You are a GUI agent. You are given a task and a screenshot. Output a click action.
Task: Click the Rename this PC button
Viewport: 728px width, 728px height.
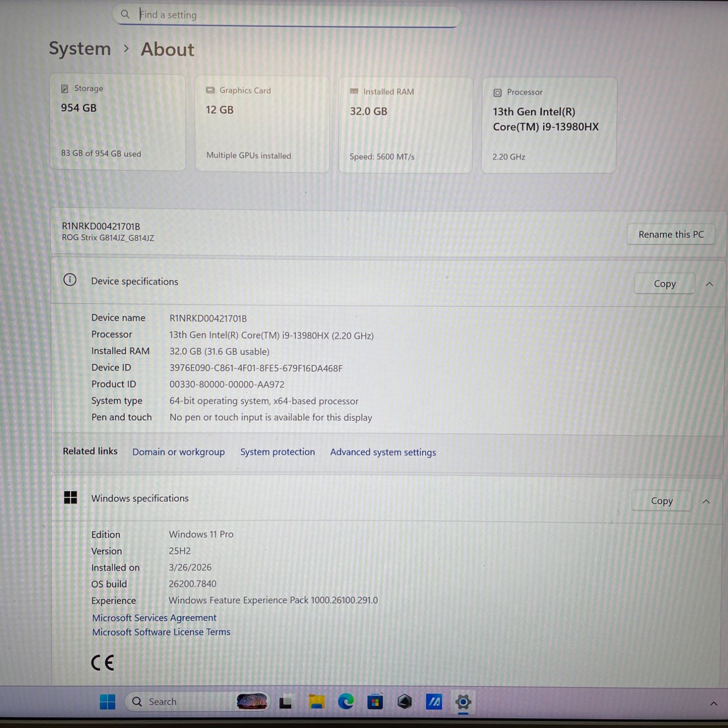(671, 234)
